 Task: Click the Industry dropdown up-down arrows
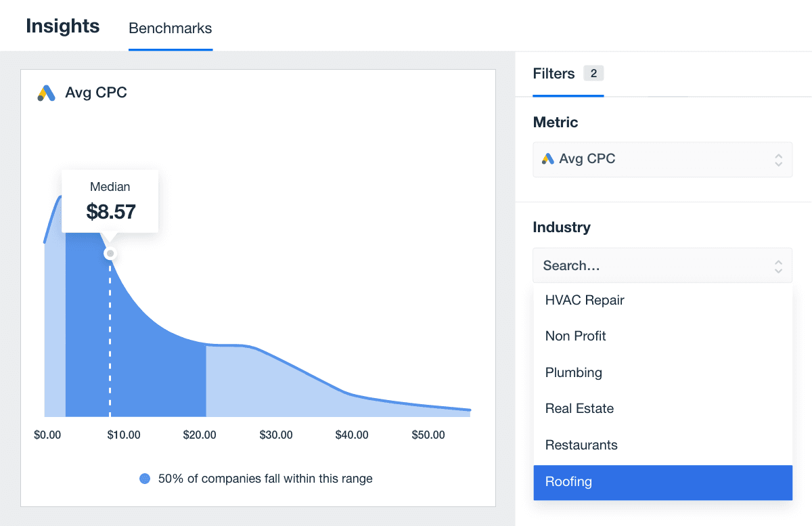coord(778,266)
